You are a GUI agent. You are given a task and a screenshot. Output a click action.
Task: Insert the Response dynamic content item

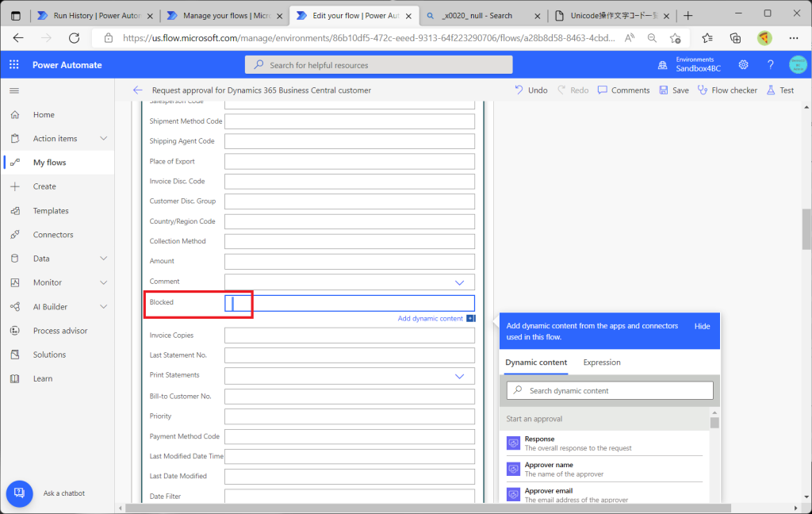[604, 443]
